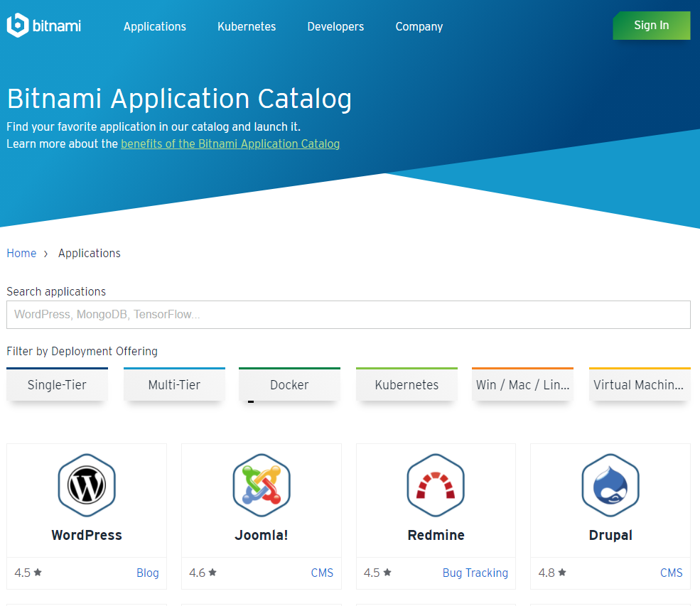
Task: Open the Drupal logo icon
Action: point(610,485)
